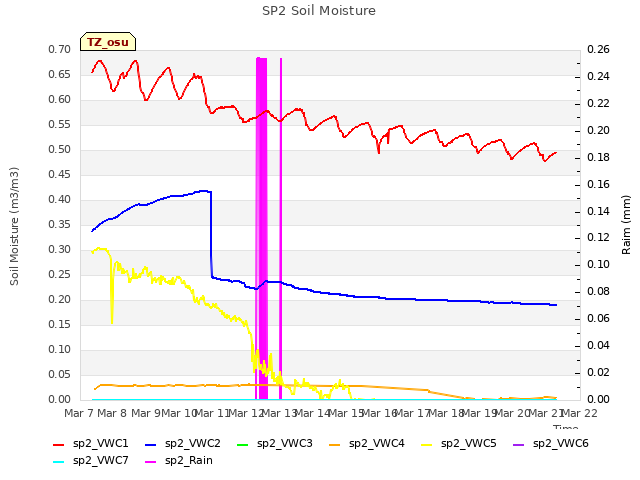640x480 pixels.
Task: Click red color swatch of sp2_VWC1
Action: (59, 444)
